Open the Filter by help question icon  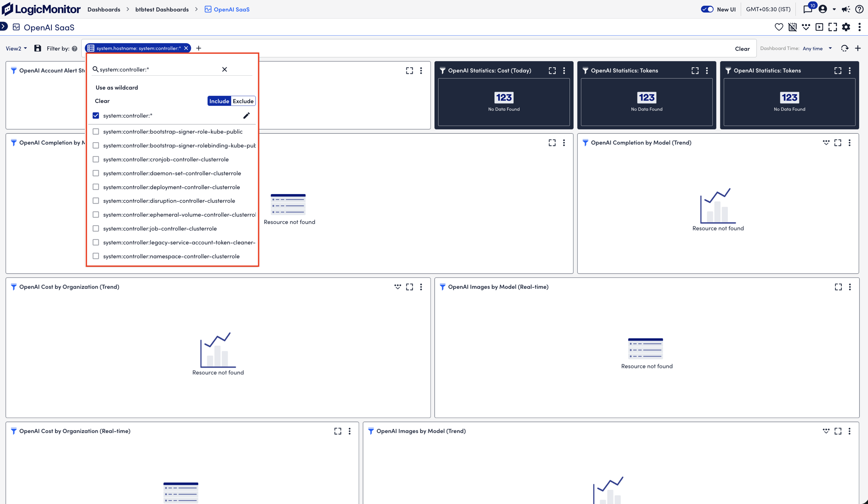pos(74,49)
